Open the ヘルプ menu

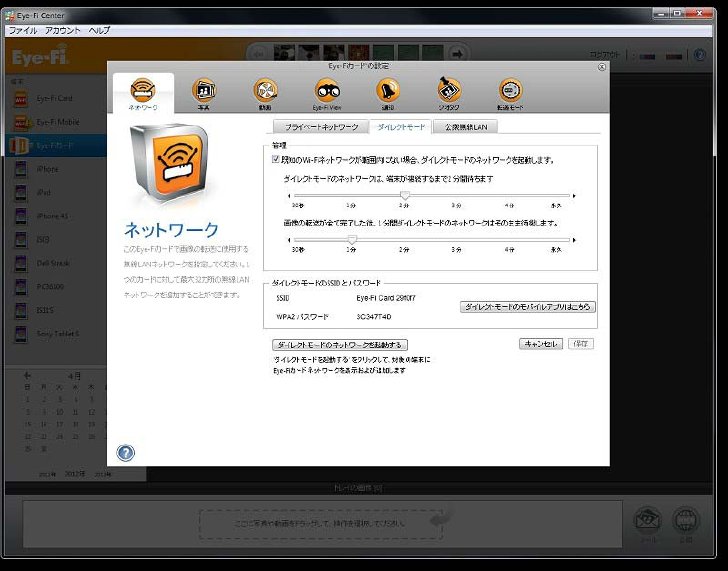click(x=99, y=30)
